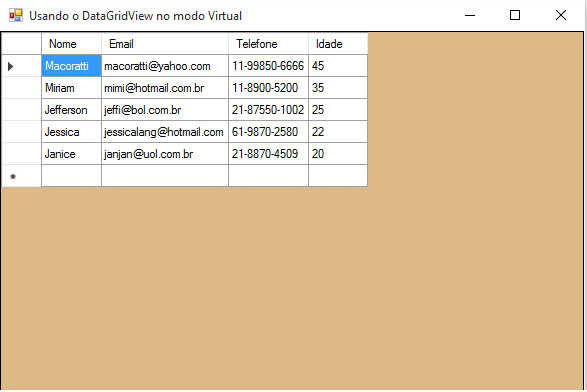Viewport: 587px width, 392px height.
Task: Select age cell 45
Action: (338, 66)
